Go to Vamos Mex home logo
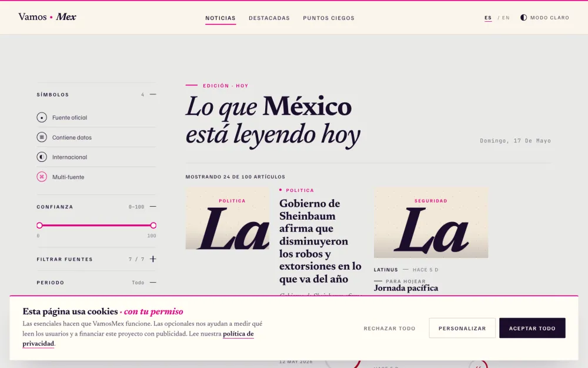Image resolution: width=588 pixels, height=368 pixels. click(x=47, y=17)
